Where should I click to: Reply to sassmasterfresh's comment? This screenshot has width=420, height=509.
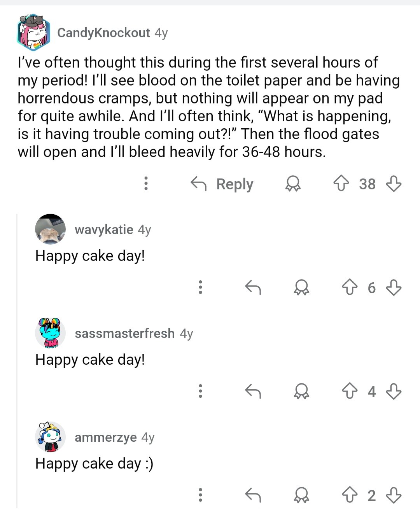pos(253,391)
